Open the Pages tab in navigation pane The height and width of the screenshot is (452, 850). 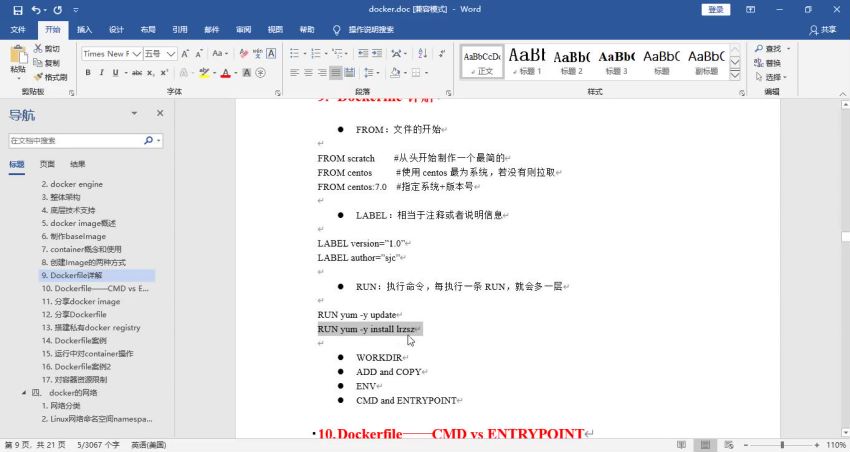pos(47,164)
